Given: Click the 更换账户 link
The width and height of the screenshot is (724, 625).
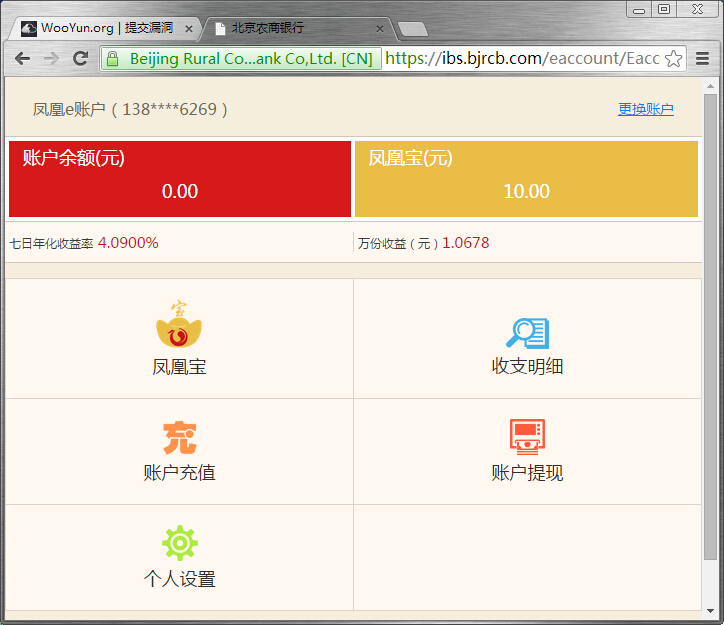Looking at the screenshot, I should [x=646, y=109].
